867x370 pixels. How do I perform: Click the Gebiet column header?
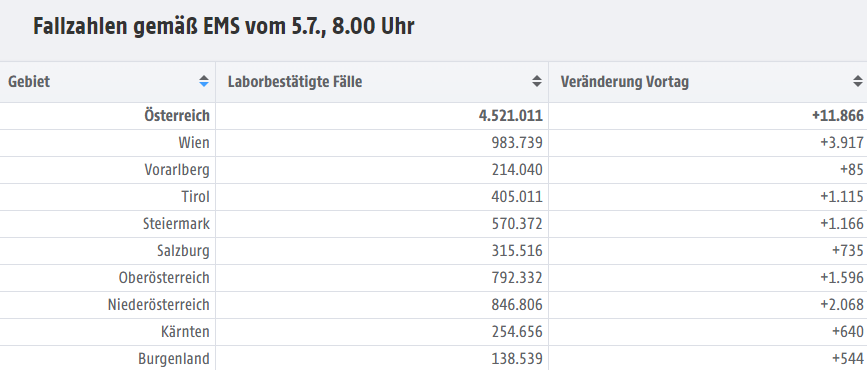tap(29, 82)
